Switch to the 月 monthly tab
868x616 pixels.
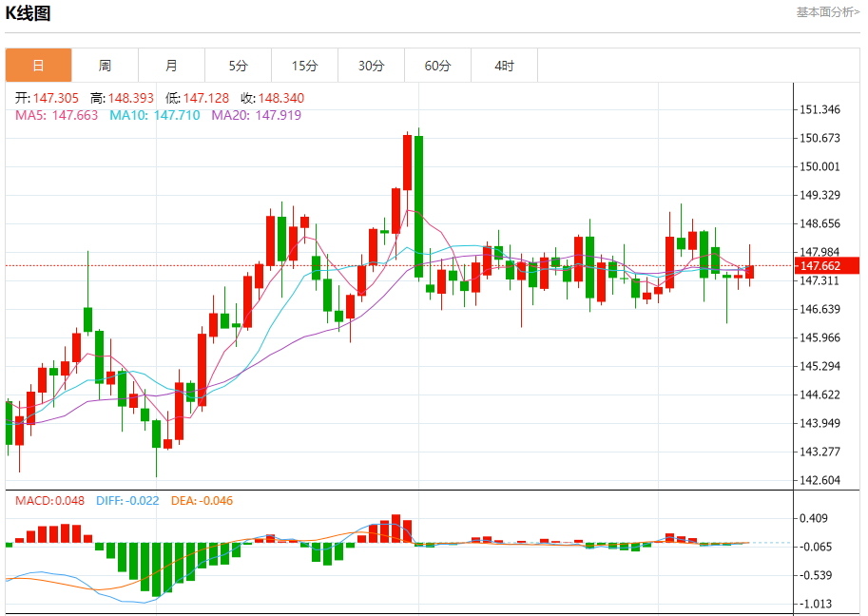click(x=171, y=66)
